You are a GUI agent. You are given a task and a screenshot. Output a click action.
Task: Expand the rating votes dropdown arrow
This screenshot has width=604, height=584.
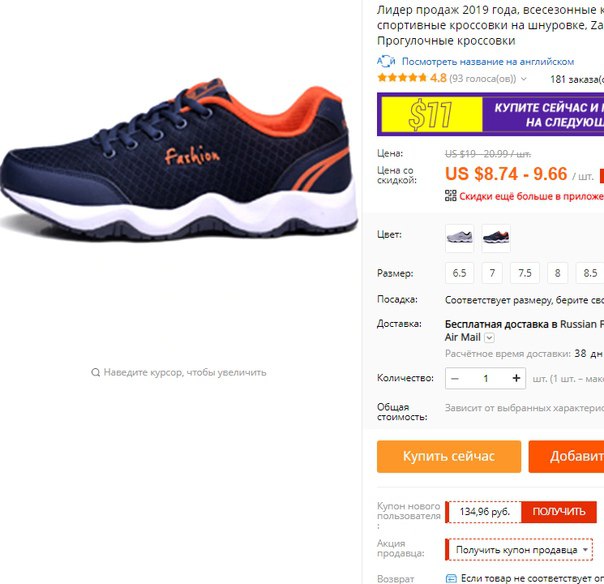click(523, 79)
